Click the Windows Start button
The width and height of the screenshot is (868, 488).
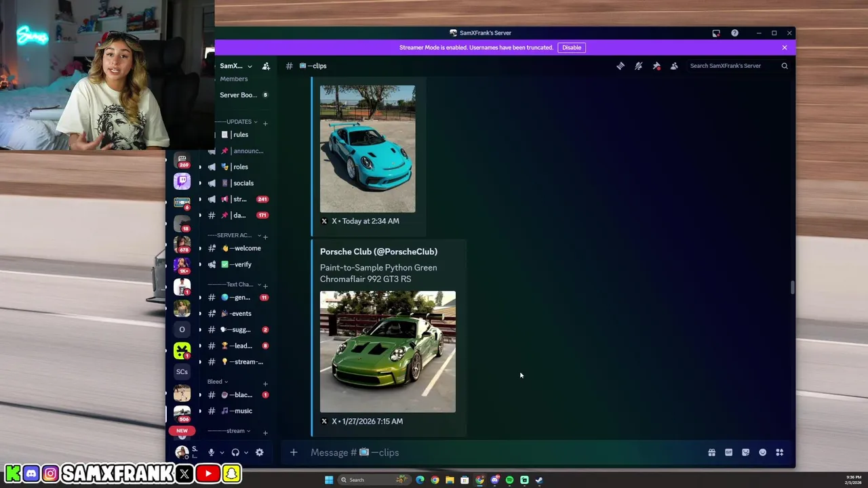pyautogui.click(x=329, y=480)
